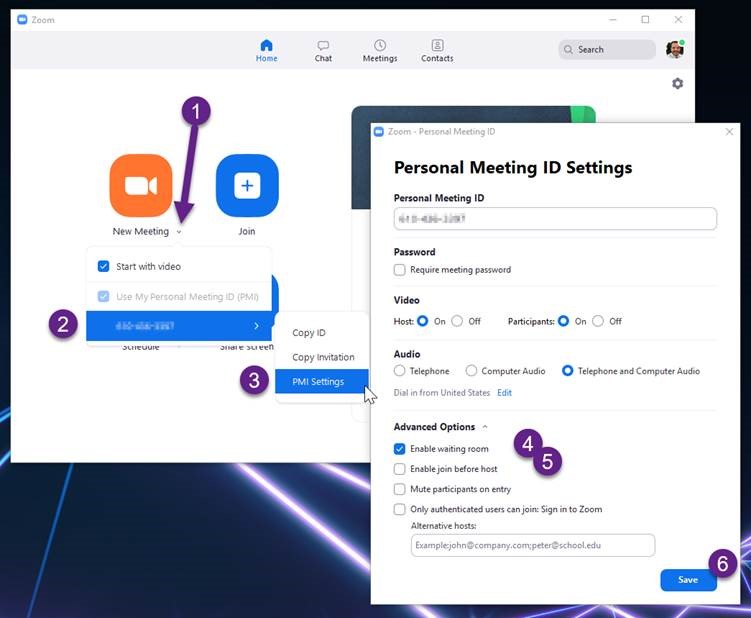751x618 pixels.
Task: Open the Home tab
Action: click(266, 51)
